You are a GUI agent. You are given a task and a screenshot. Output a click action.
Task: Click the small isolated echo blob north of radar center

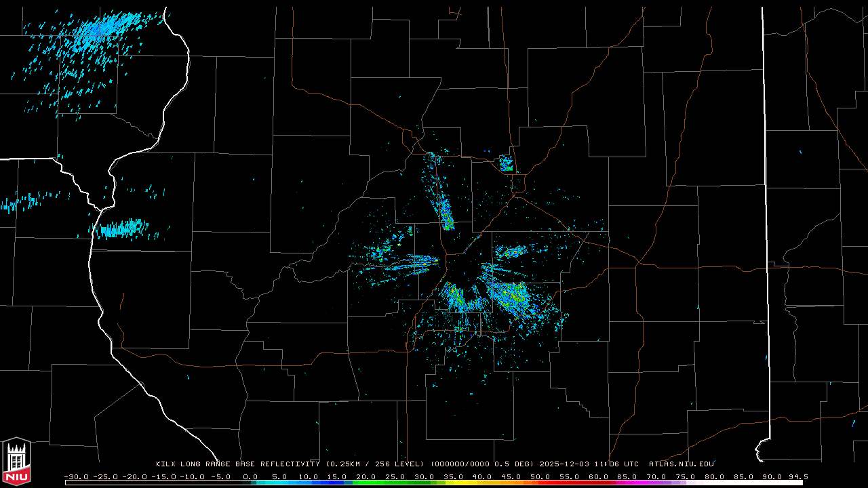505,163
